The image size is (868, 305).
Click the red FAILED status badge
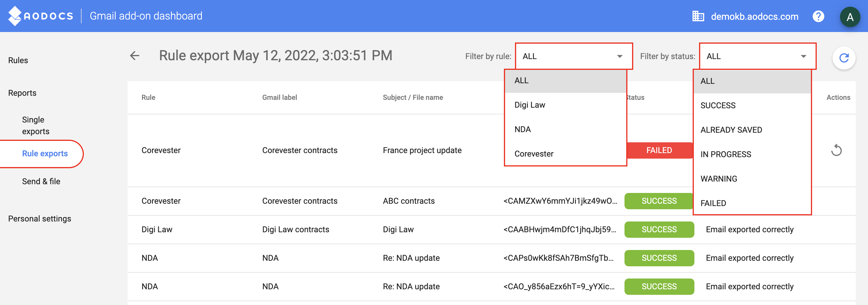659,150
